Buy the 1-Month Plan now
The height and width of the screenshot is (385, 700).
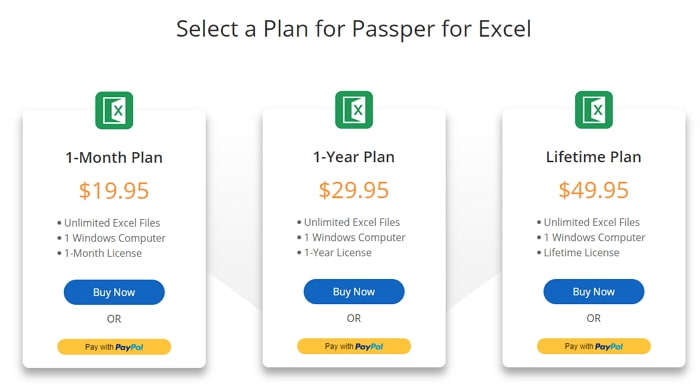tap(114, 292)
